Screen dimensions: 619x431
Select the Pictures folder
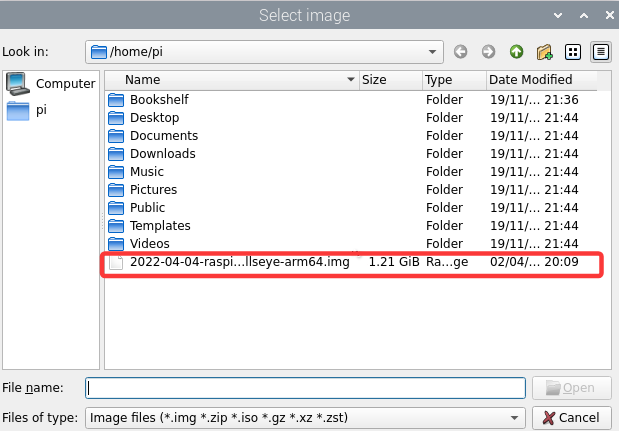[153, 190]
